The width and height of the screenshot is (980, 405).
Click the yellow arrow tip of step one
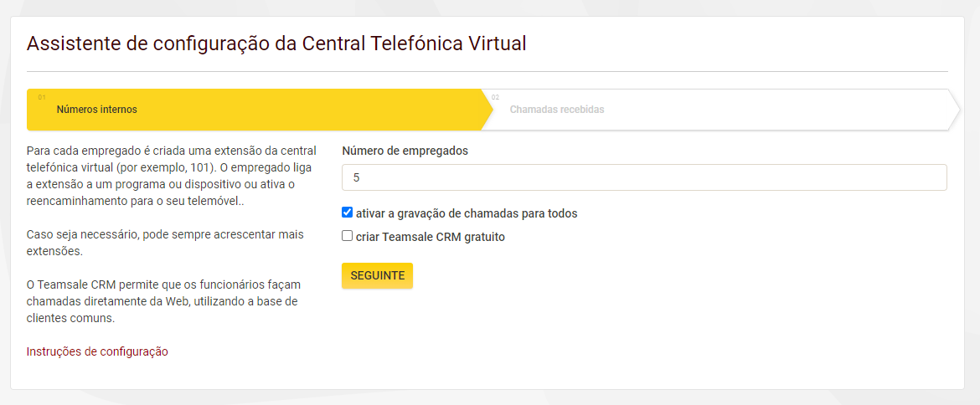[487, 110]
